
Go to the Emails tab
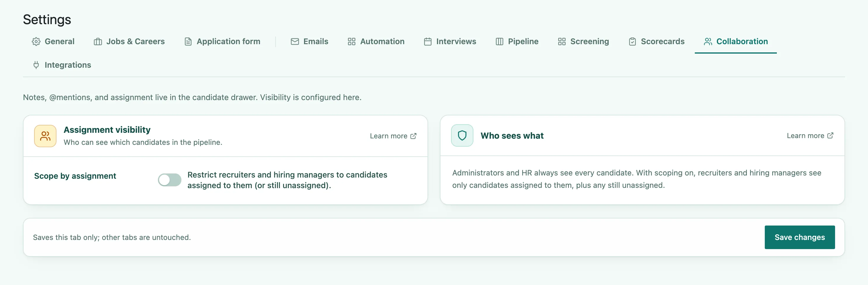[x=309, y=42]
